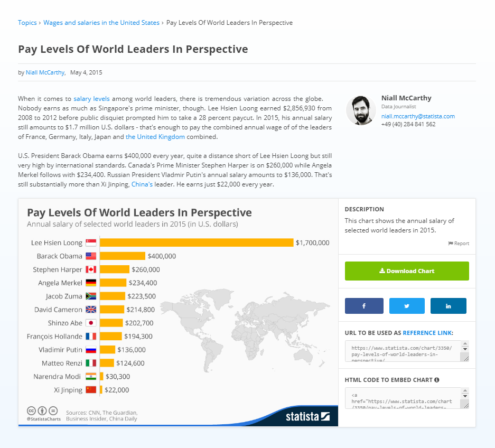The width and height of the screenshot is (495, 448).
Task: Click resize handle of embed code box
Action: (x=466, y=405)
